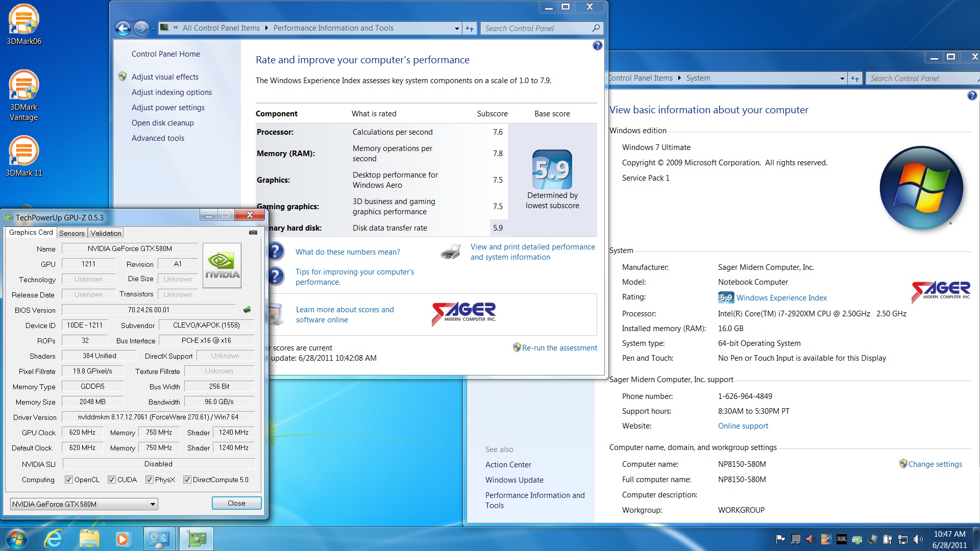The width and height of the screenshot is (980, 551).
Task: Expand breadcrumb arrow before System
Action: (679, 78)
